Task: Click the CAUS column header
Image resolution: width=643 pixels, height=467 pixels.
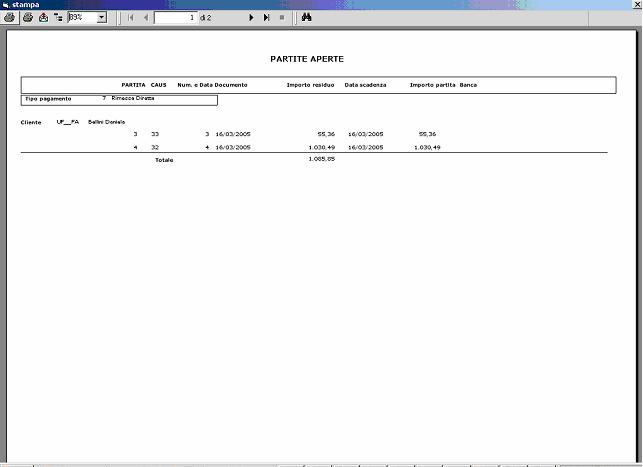Action: click(x=158, y=85)
